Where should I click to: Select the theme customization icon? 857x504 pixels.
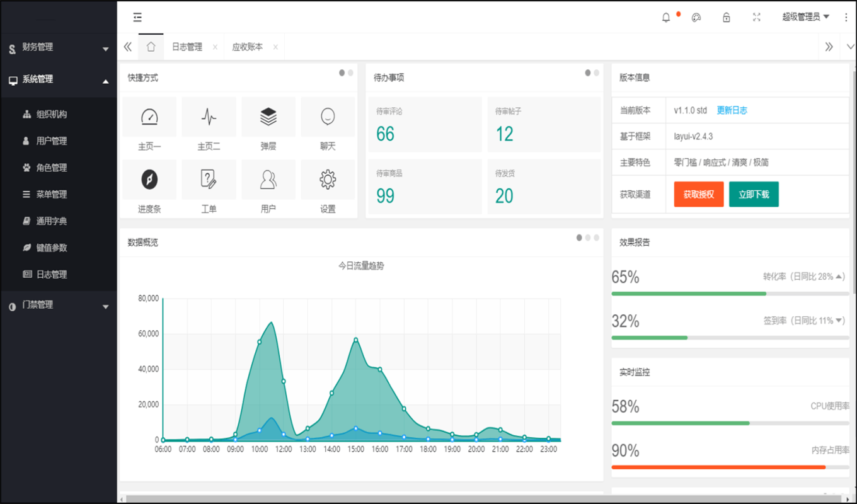click(x=696, y=17)
